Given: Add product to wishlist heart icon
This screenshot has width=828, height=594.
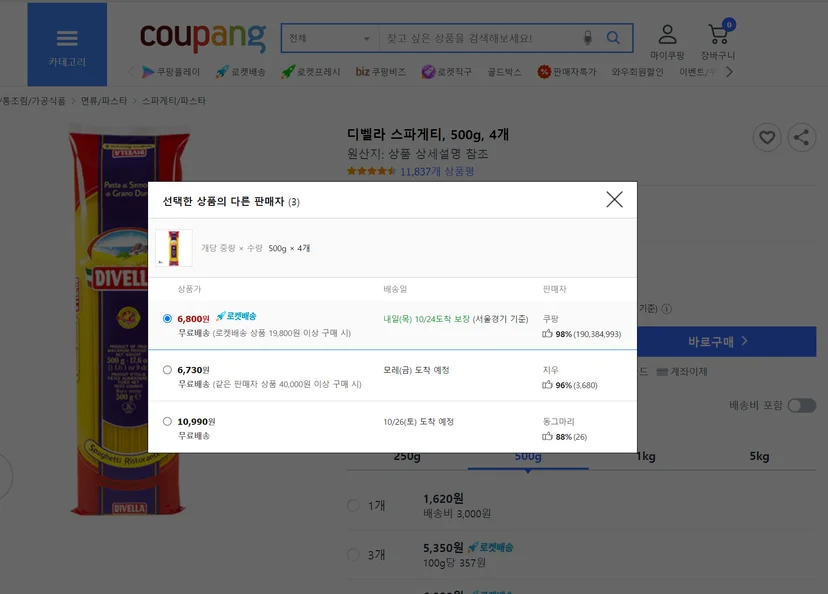Looking at the screenshot, I should pos(767,137).
